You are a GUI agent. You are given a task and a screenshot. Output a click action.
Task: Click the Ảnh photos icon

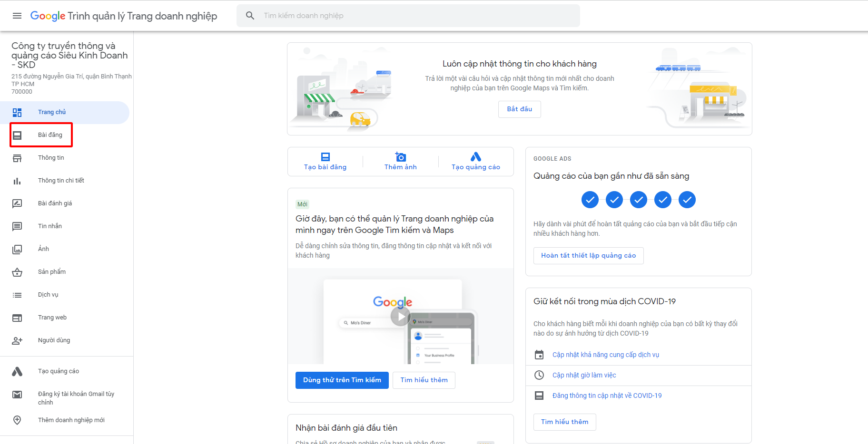(17, 249)
